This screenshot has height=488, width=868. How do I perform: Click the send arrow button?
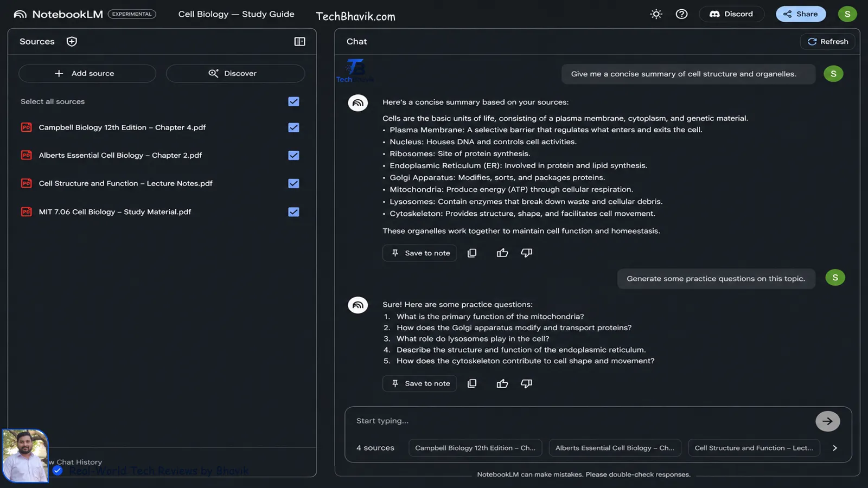[828, 421]
